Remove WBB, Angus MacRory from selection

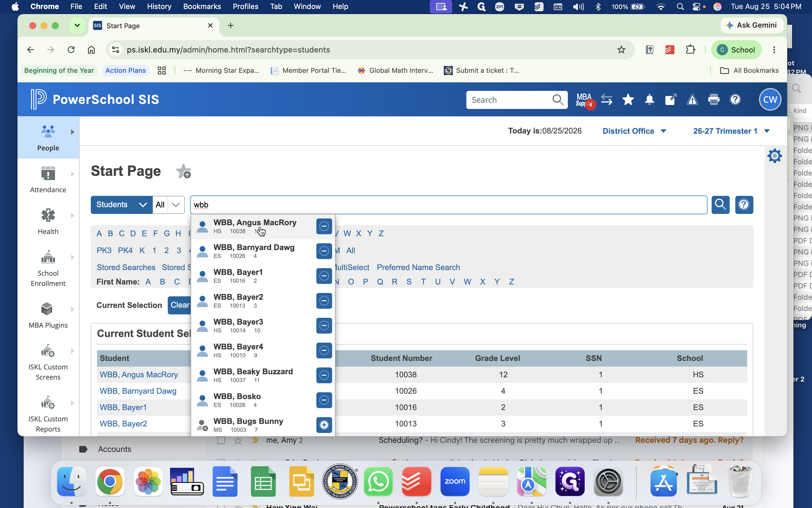pos(324,226)
